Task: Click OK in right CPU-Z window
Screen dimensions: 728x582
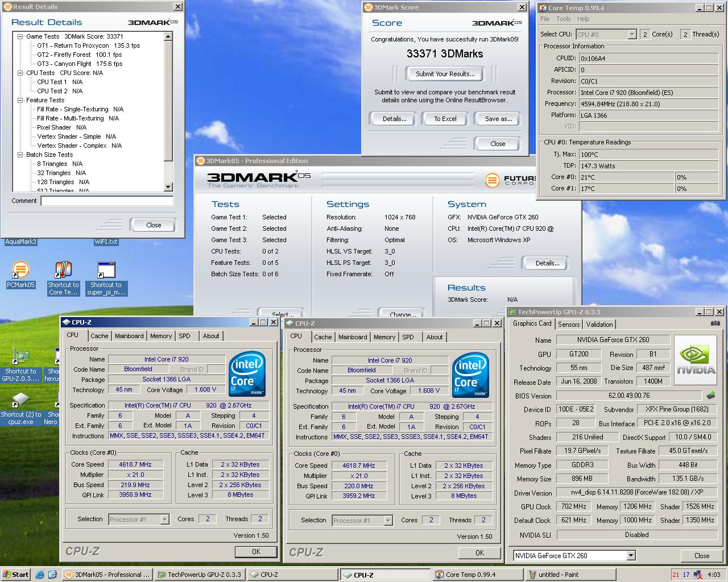Action: 479,553
